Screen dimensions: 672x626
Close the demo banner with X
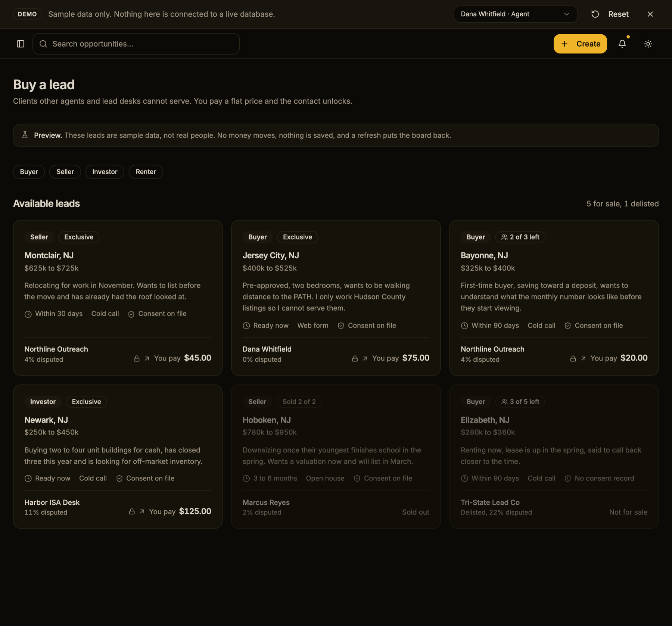click(x=650, y=14)
